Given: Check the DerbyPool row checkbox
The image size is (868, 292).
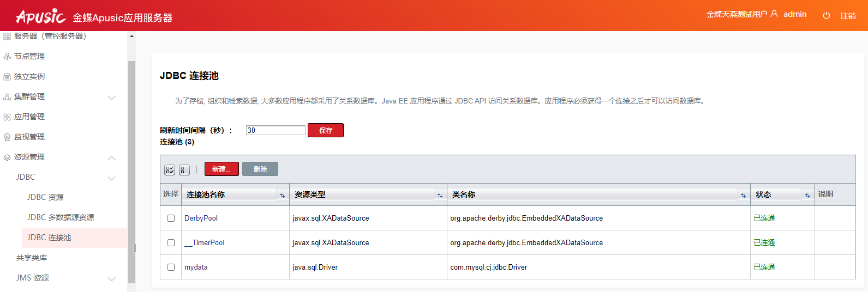Looking at the screenshot, I should 171,218.
